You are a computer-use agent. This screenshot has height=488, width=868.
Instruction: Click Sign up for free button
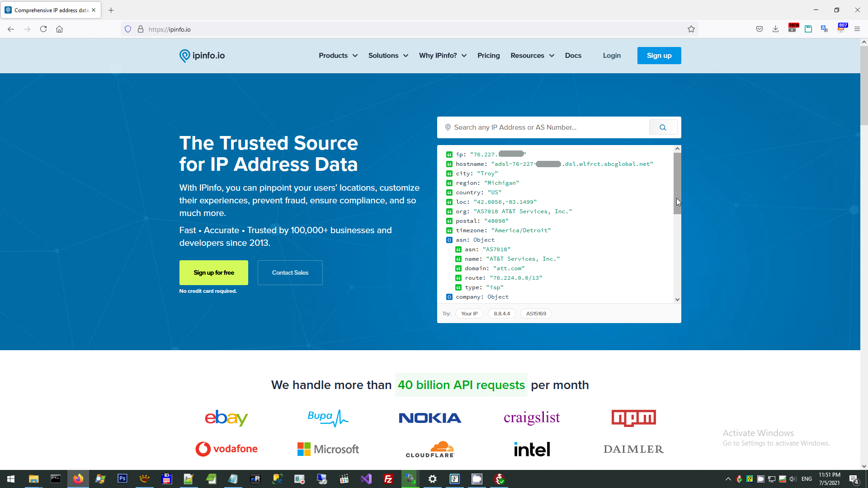tap(213, 273)
